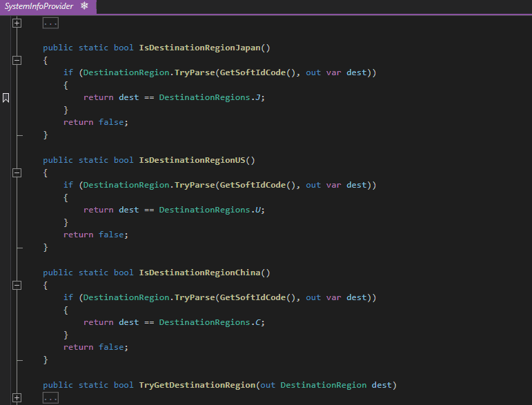Expand the TryGetDestinationRegion method body
Screen dimensions: 532x405
click(17, 397)
